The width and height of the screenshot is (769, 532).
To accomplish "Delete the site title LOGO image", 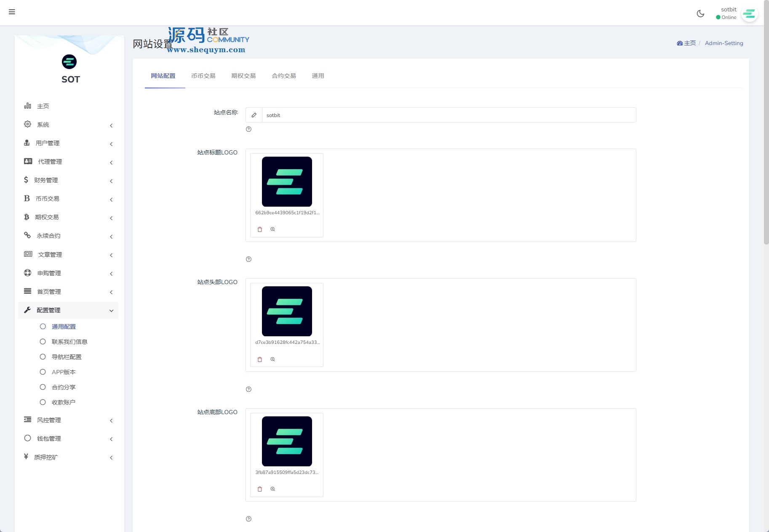I will [260, 229].
